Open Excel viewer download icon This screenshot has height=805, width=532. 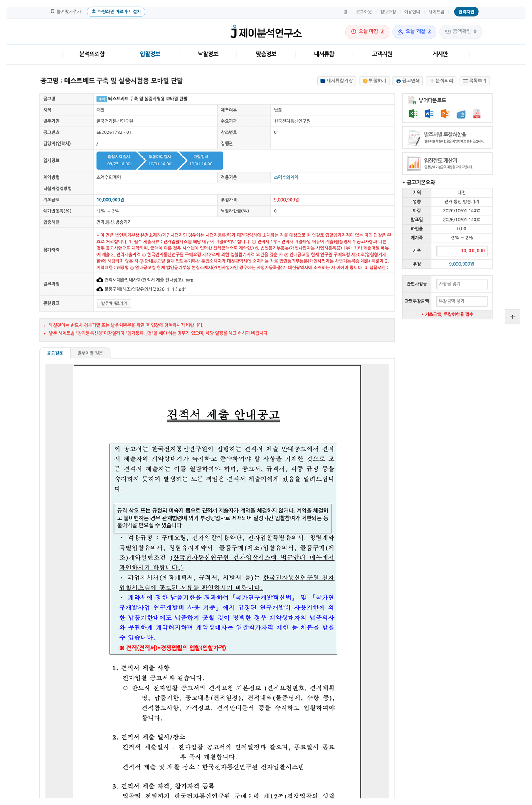pos(413,114)
